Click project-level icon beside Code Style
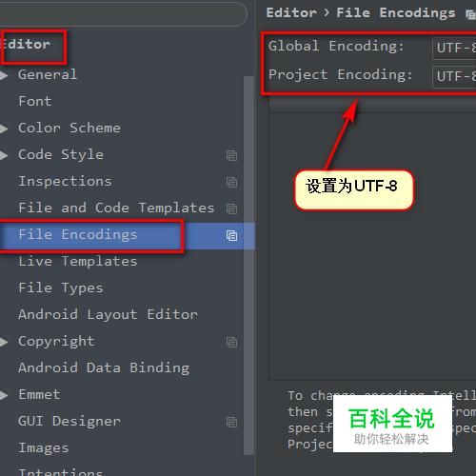This screenshot has width=476, height=476. pyautogui.click(x=231, y=155)
